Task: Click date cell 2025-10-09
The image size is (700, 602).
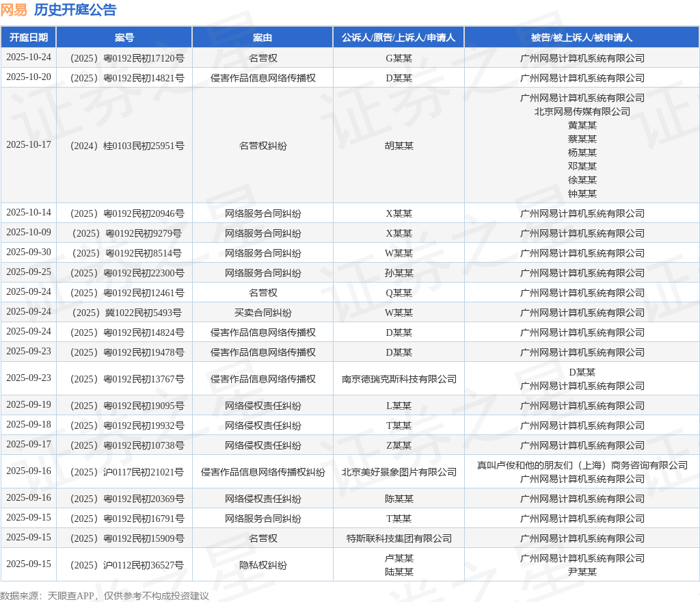Action: pyautogui.click(x=29, y=232)
